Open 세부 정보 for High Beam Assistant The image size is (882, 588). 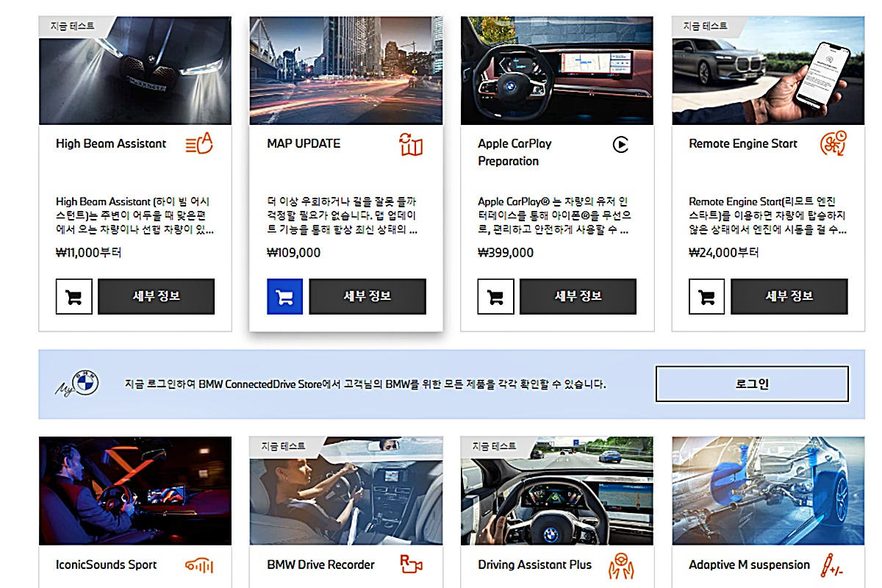coord(156,296)
